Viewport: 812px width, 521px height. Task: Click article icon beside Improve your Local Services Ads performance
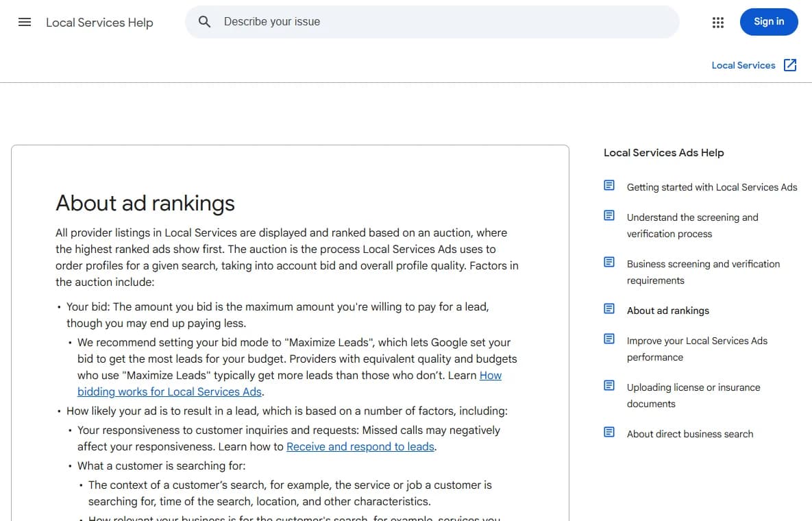(x=609, y=339)
